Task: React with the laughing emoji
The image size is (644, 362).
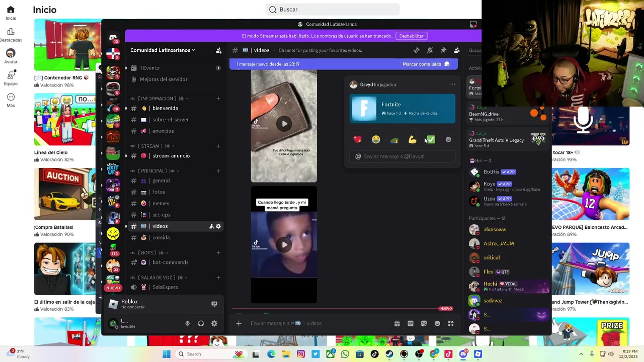Action: pyautogui.click(x=376, y=139)
